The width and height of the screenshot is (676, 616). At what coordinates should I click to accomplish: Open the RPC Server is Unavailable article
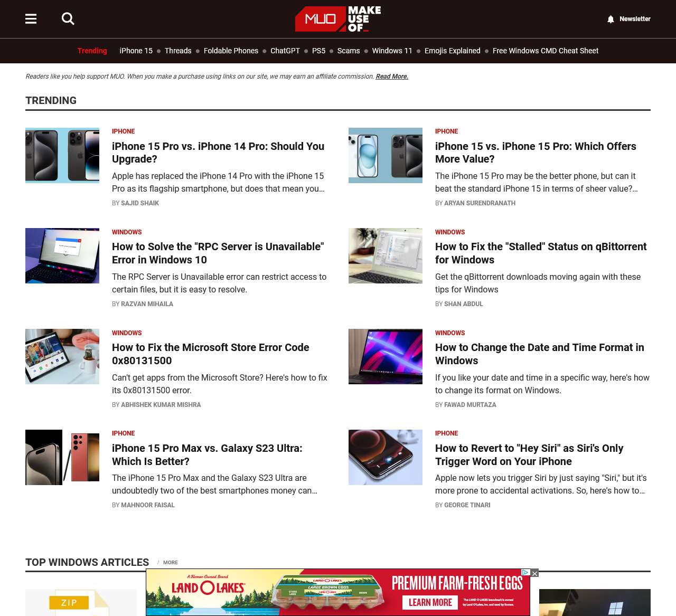tap(218, 253)
